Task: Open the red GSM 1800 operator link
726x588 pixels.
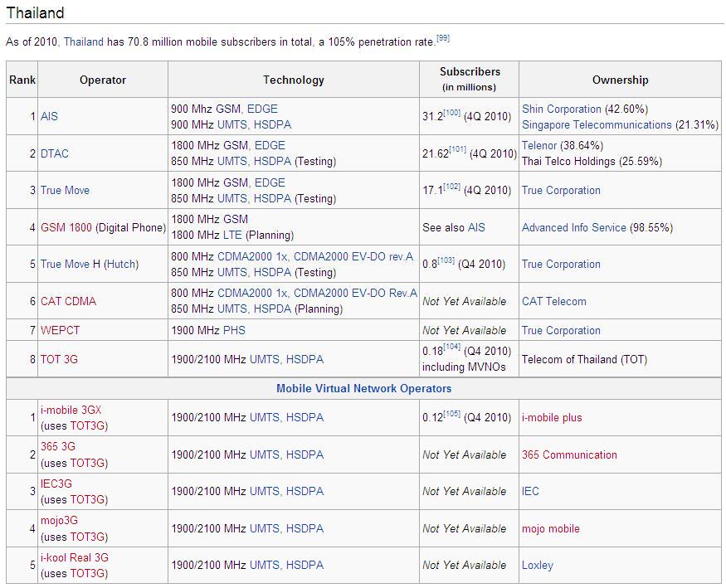Action: pyautogui.click(x=66, y=227)
